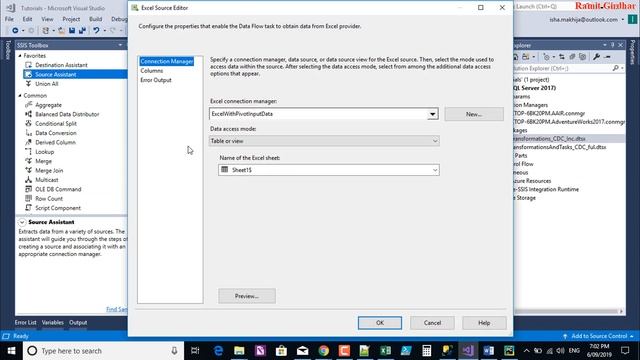Image resolution: width=640 pixels, height=360 pixels.
Task: Click OK in Excel Source Editor
Action: (x=380, y=323)
